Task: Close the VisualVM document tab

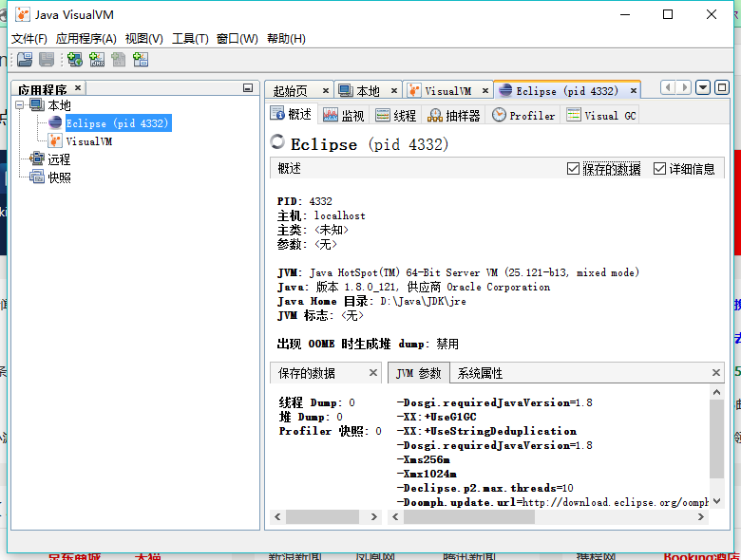Action: (485, 91)
